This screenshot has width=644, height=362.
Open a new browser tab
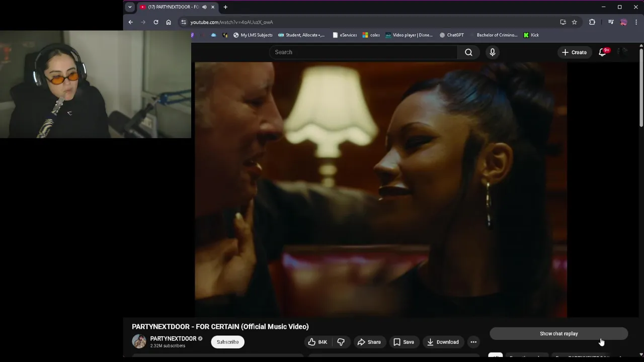(x=225, y=7)
